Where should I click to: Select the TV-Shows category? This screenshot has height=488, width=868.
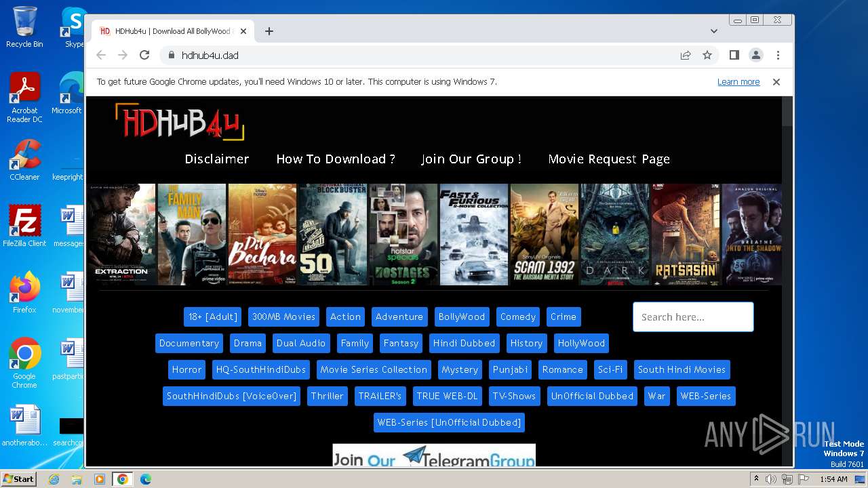pyautogui.click(x=514, y=396)
